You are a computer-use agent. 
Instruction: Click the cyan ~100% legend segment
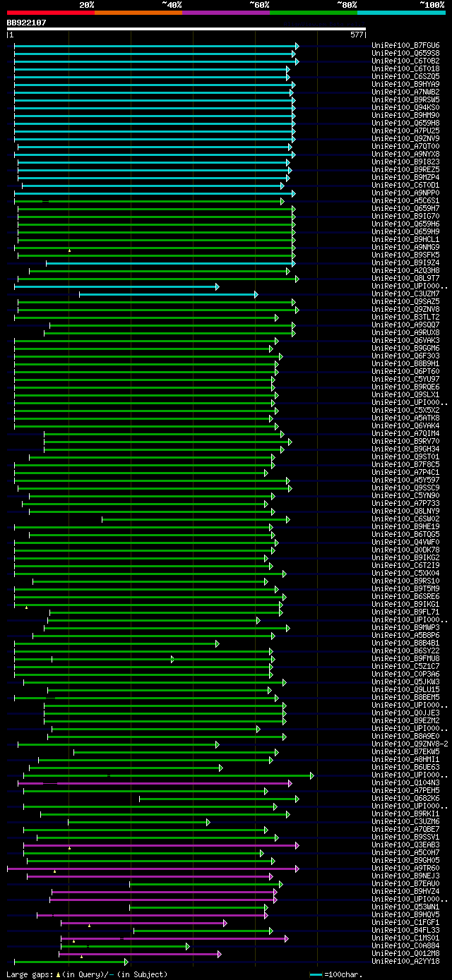[x=401, y=13]
